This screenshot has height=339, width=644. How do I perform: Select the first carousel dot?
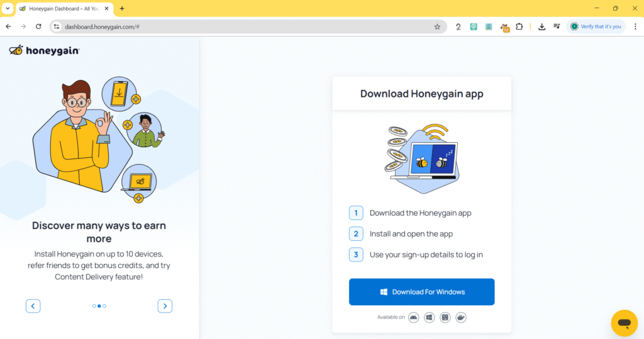click(94, 306)
